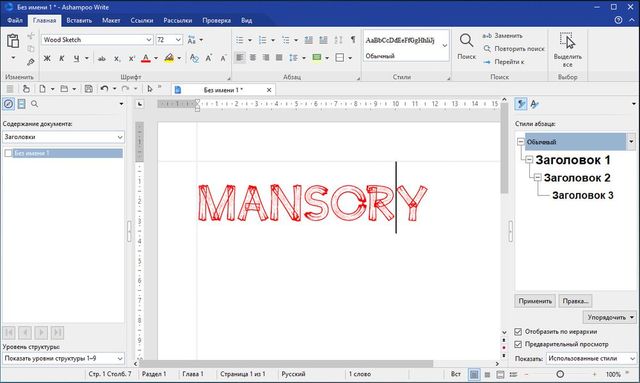Open the font size 72 dropdown
Screen dimensions: 640x383
tap(178, 40)
